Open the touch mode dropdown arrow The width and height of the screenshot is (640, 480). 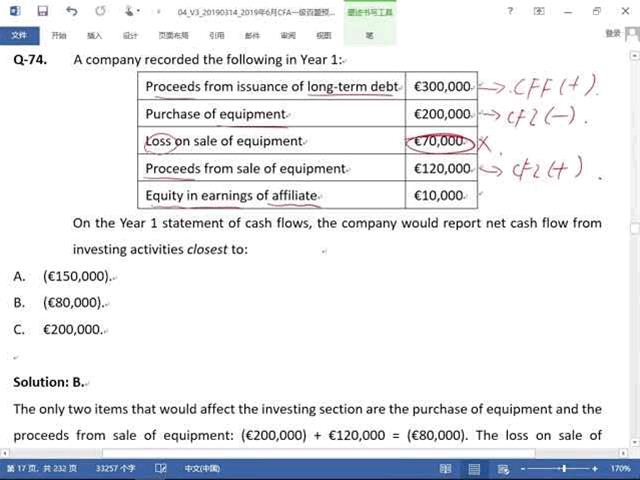(x=138, y=11)
